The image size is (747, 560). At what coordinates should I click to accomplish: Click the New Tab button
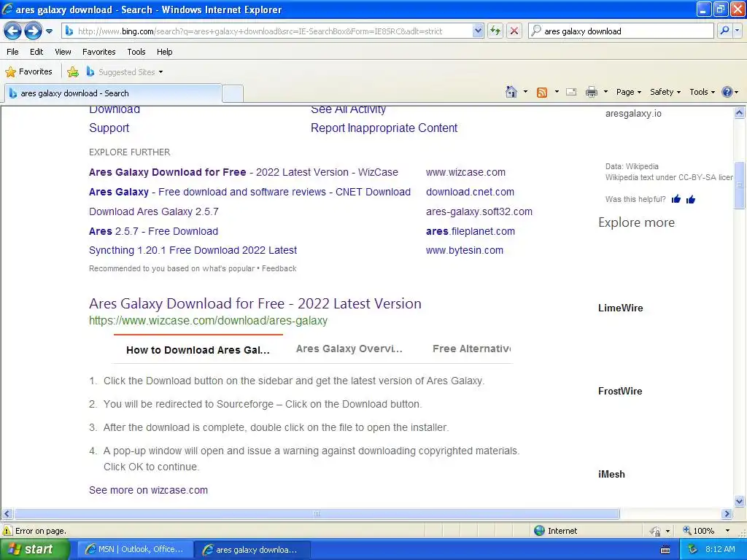(233, 94)
